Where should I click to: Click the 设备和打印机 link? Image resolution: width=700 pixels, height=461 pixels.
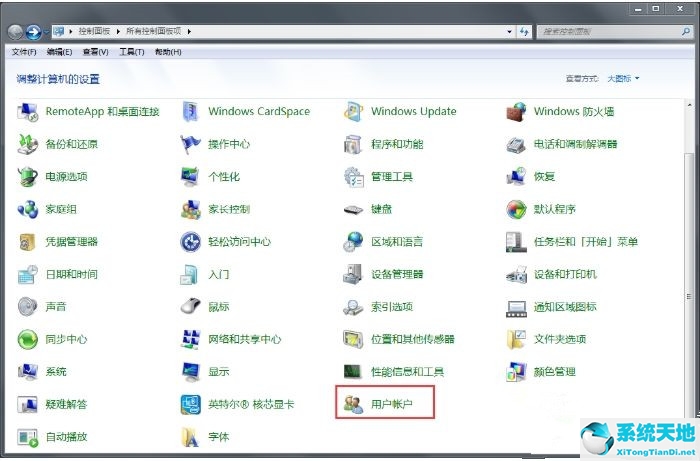[565, 274]
